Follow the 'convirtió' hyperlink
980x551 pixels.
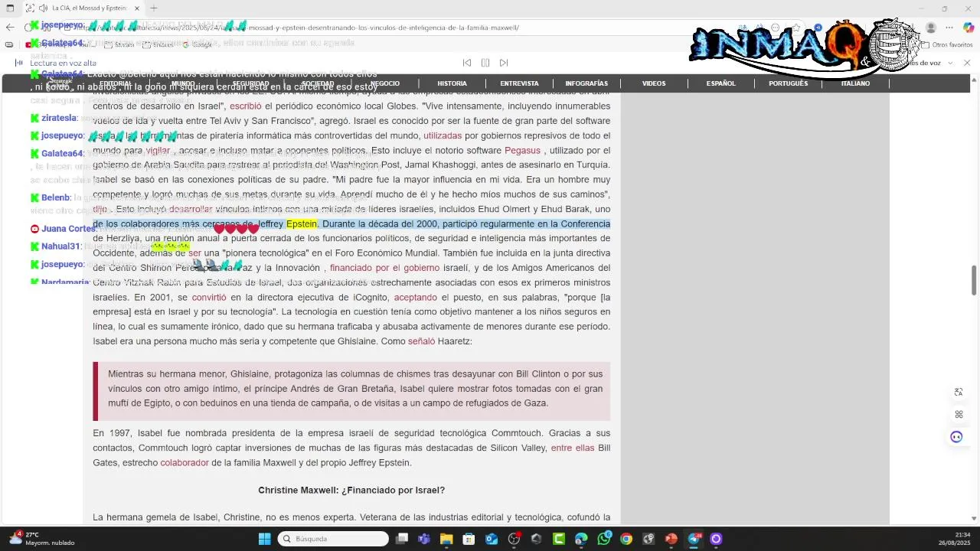click(x=209, y=298)
